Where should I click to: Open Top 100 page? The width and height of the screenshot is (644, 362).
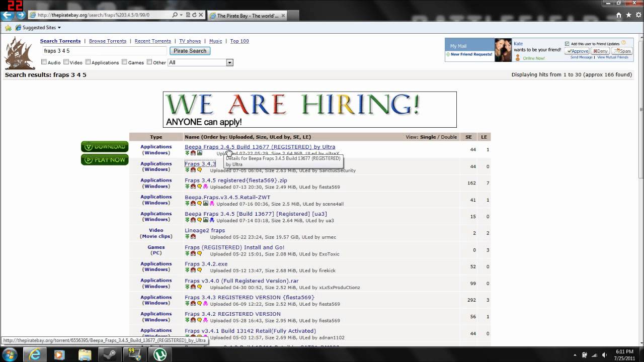click(239, 41)
